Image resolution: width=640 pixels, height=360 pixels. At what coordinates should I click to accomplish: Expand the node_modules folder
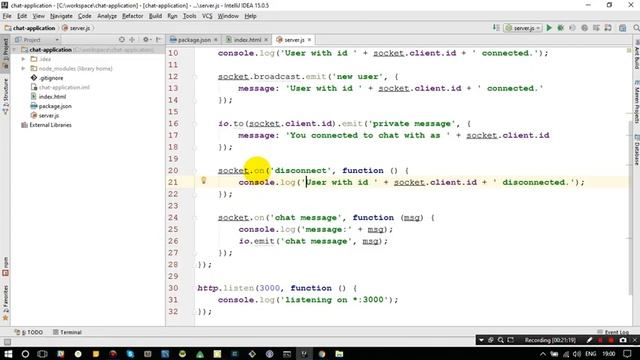click(x=23, y=69)
